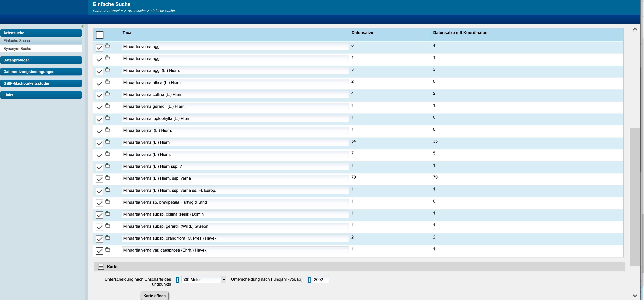Uncheck Minuartia verna agg. row with 1 record
Screen dimensions: 644x300
[x=99, y=60]
